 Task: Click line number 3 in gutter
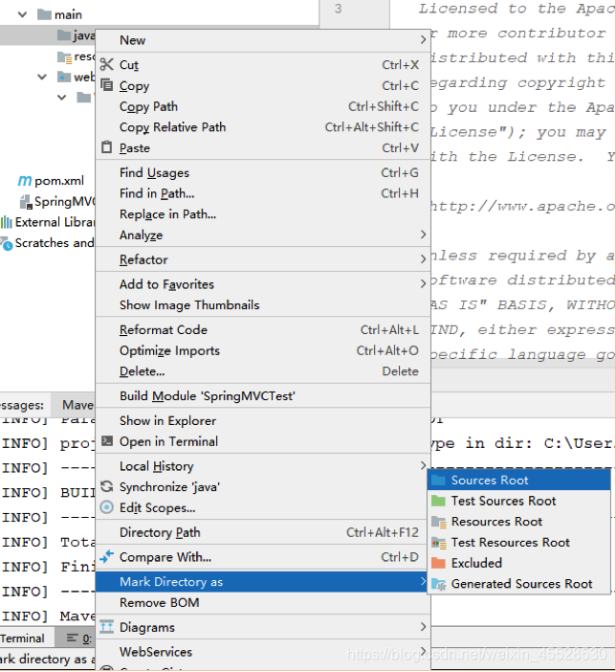click(339, 9)
